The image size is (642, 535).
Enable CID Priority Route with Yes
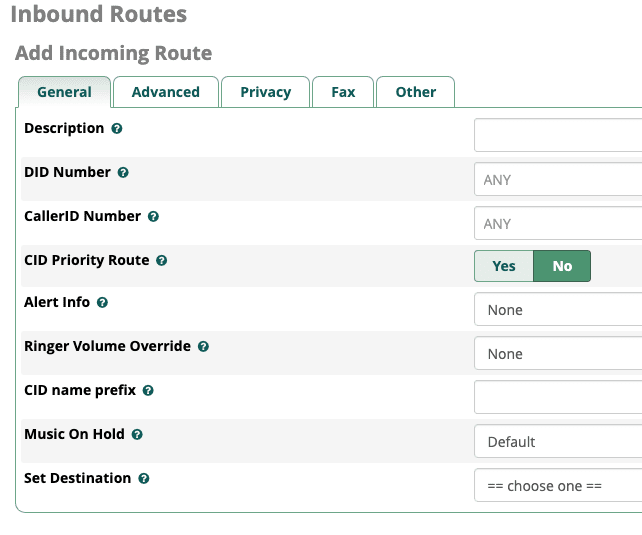point(504,266)
